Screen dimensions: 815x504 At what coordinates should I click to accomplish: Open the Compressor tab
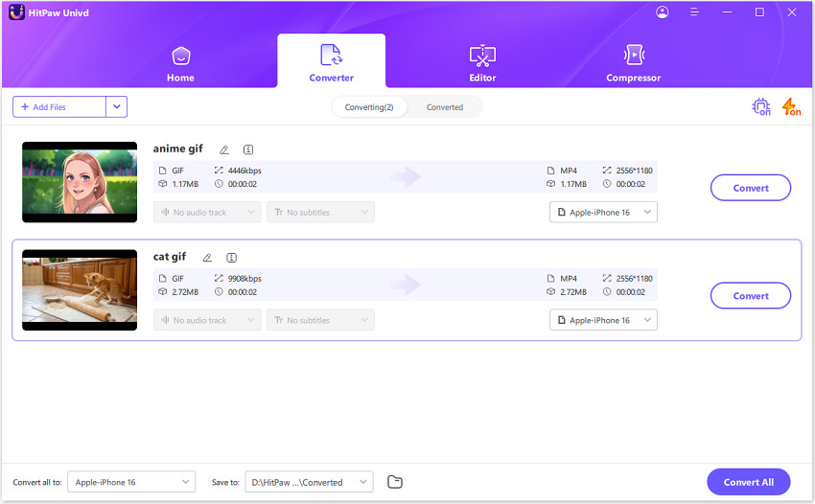[x=633, y=65]
